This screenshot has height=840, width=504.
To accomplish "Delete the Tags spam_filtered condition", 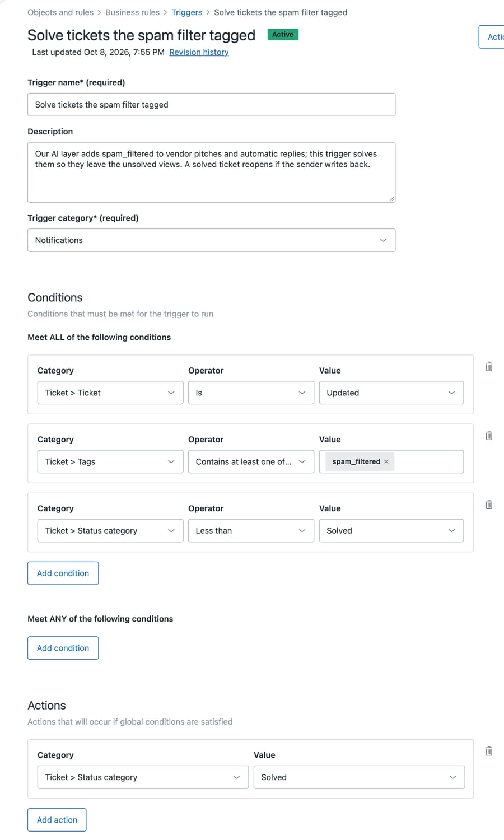I will [489, 436].
